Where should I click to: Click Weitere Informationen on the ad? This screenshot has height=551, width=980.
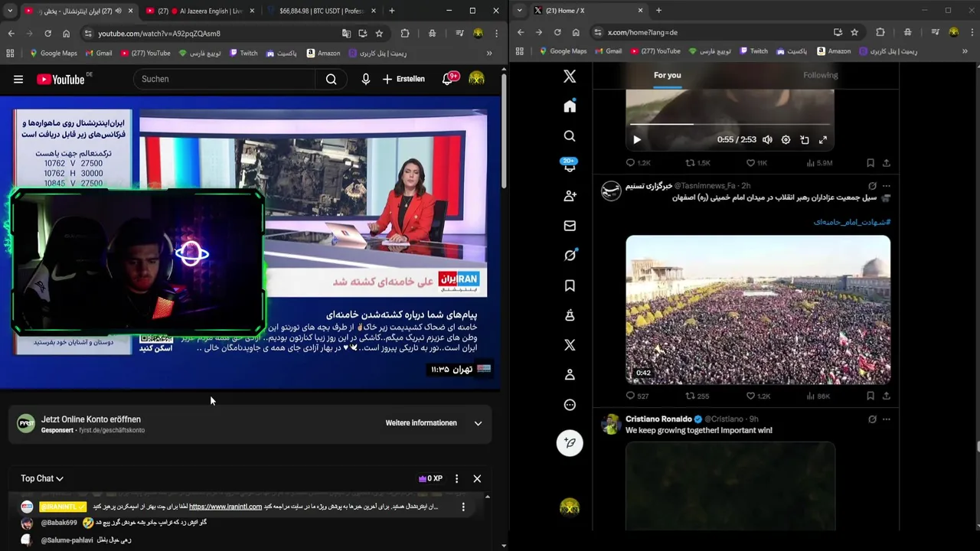[421, 423]
